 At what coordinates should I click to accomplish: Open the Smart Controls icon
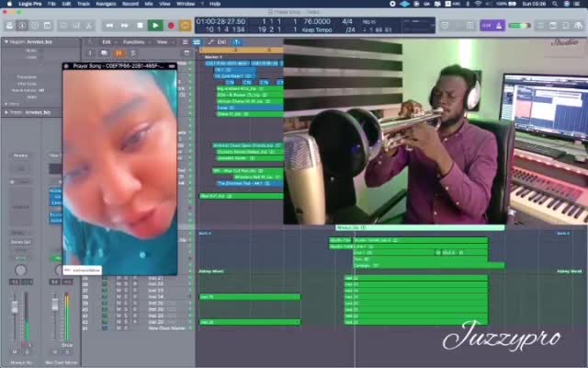point(63,26)
